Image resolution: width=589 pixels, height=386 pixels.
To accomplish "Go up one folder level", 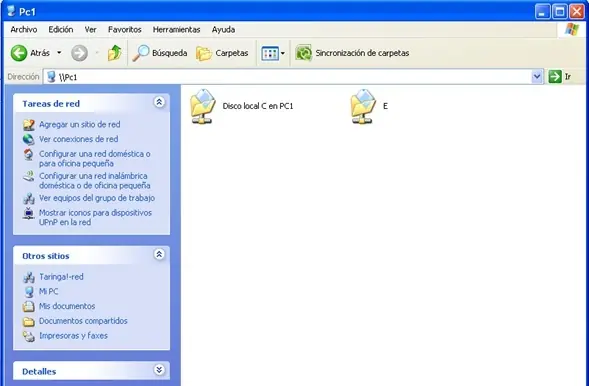I will [x=115, y=53].
